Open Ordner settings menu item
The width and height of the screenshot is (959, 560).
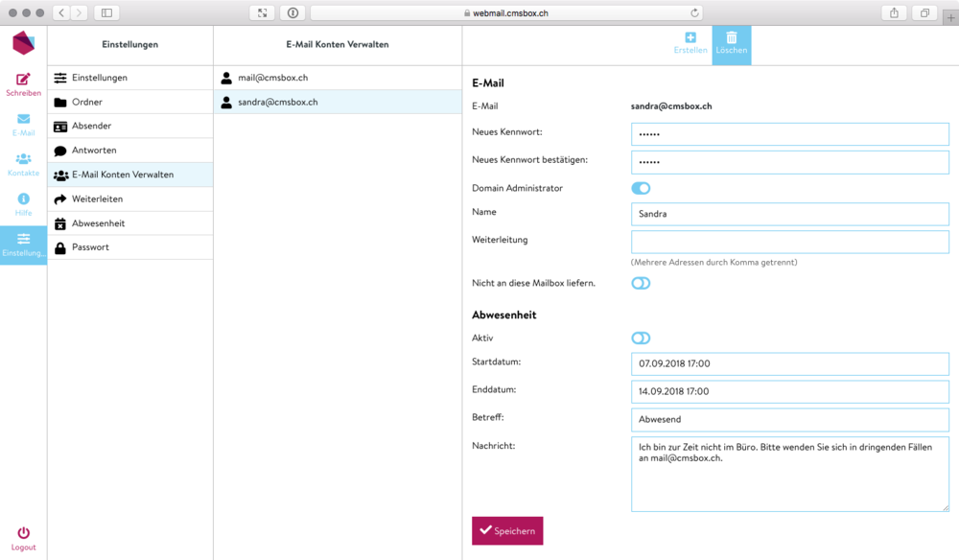point(130,102)
